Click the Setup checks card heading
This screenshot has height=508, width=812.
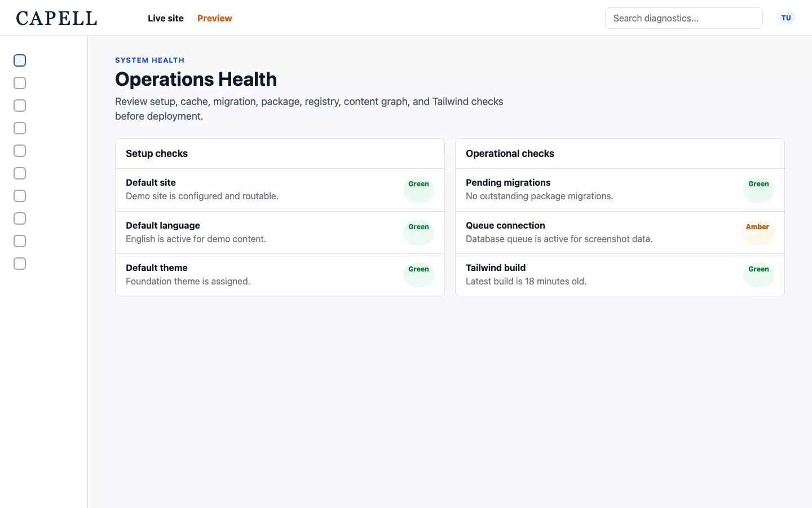(157, 154)
